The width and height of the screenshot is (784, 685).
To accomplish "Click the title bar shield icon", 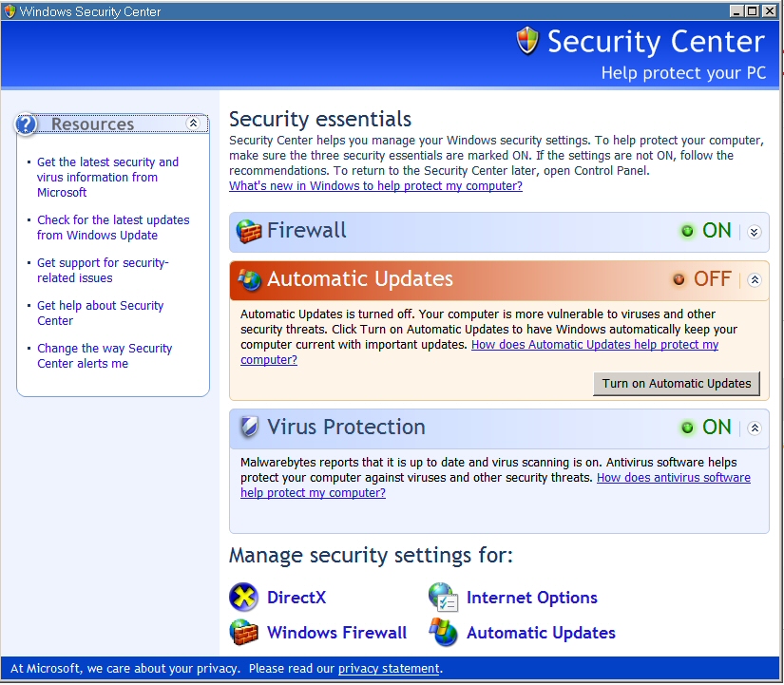I will point(10,11).
